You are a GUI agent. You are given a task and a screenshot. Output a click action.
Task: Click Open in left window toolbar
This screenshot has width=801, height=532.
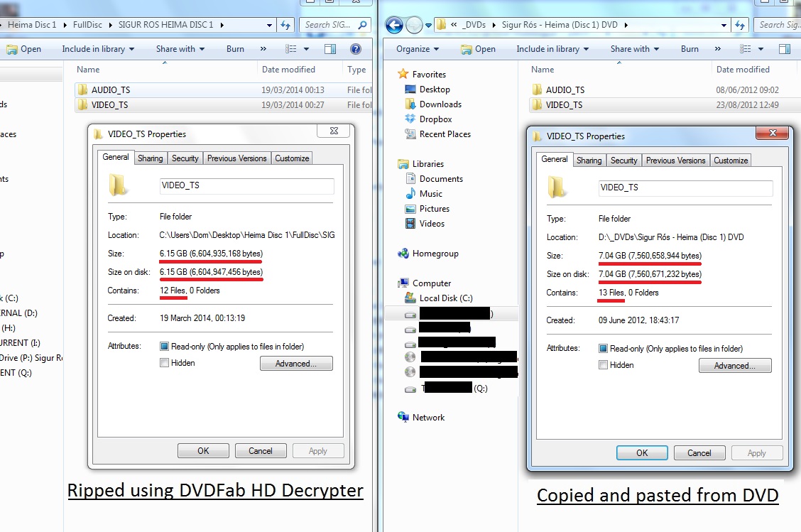24,49
